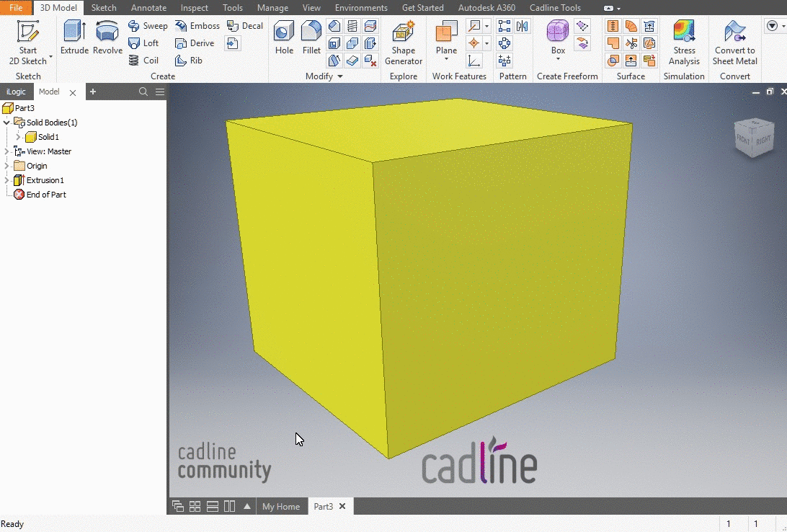Image resolution: width=787 pixels, height=532 pixels.
Task: Open the My Home document tab
Action: coord(281,506)
